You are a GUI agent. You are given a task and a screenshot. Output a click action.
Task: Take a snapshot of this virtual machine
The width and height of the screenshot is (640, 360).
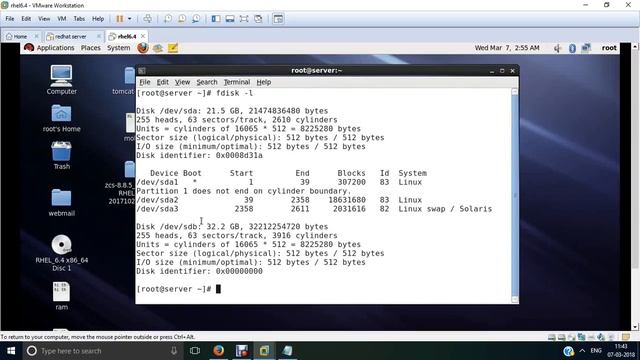pyautogui.click(x=168, y=19)
